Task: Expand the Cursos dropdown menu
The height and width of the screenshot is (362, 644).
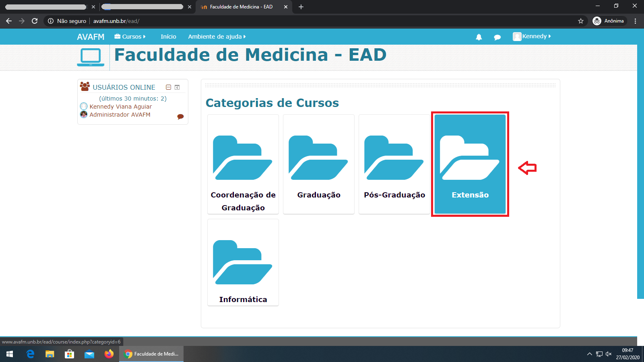Action: point(130,37)
